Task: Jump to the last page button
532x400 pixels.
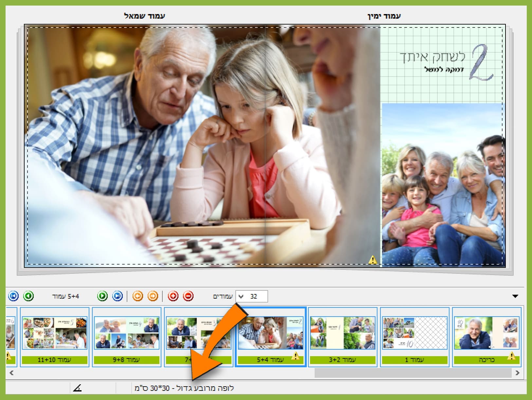Action: 118,296
